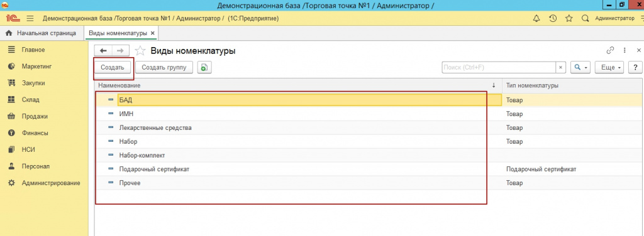Click the ИМН row item icon
The image size is (644, 236).
point(111,114)
